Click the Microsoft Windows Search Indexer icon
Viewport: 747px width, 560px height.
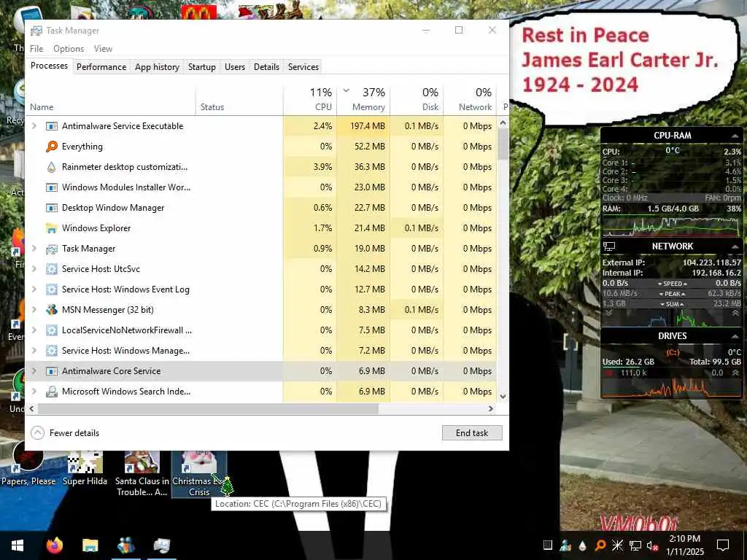[x=52, y=392]
